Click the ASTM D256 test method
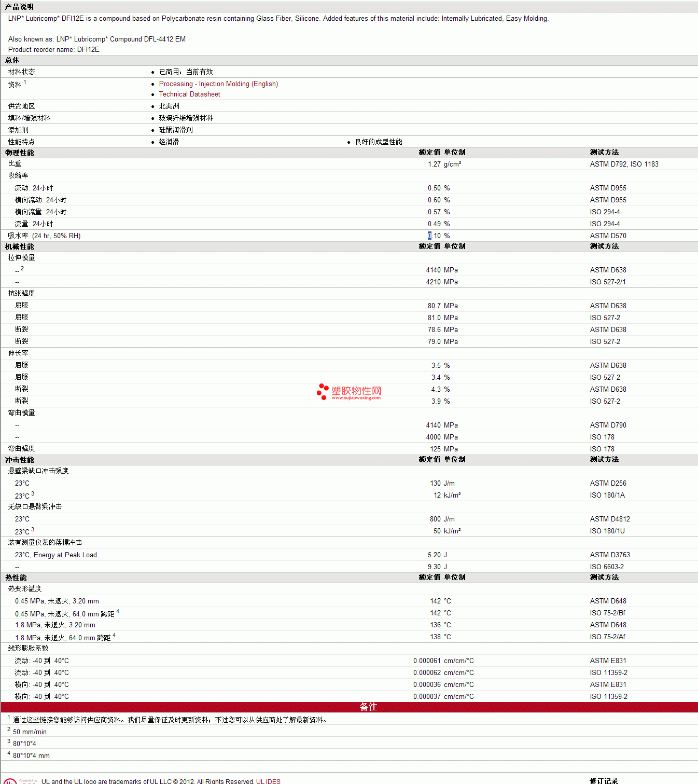This screenshot has width=698, height=784. coord(608,483)
